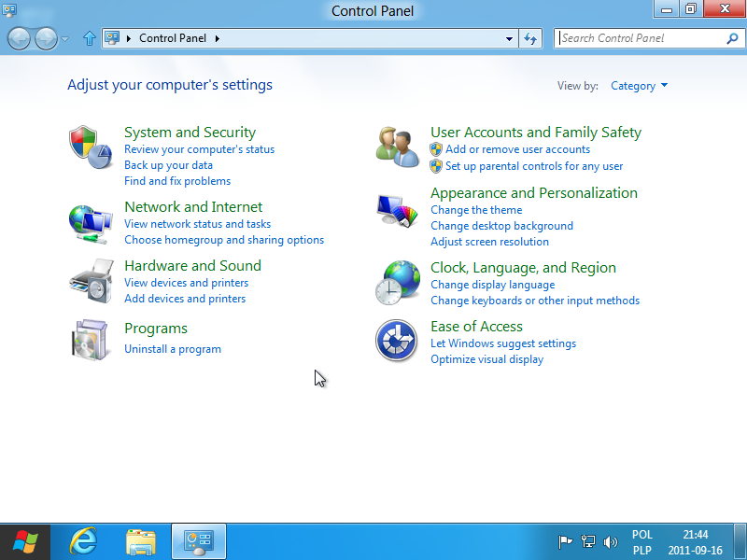
Task: Click Optimize visual display
Action: [x=486, y=359]
